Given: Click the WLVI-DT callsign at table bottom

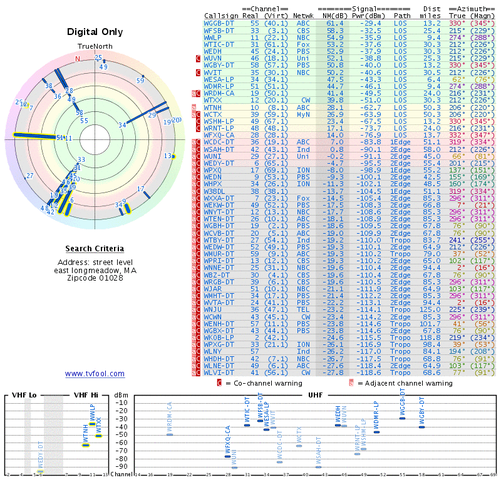Looking at the screenshot, I should (219, 372).
